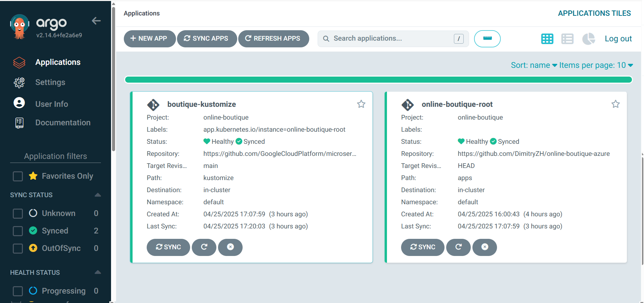This screenshot has width=644, height=303.
Task: Click the Synced count 2
Action: click(x=96, y=231)
